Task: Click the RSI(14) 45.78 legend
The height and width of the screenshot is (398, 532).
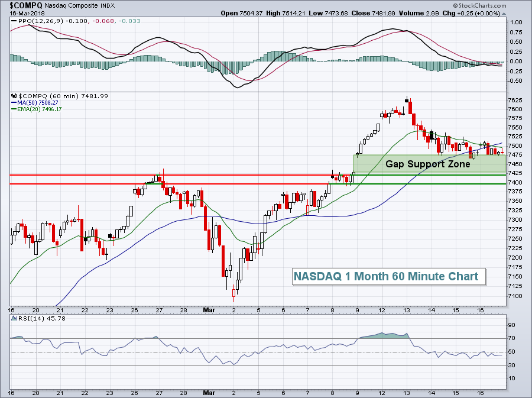Action: (x=42, y=318)
